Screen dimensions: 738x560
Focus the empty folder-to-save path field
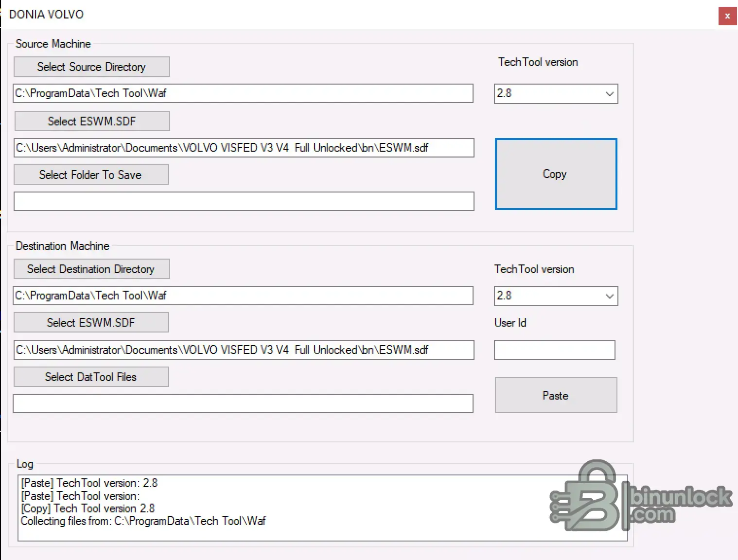244,201
